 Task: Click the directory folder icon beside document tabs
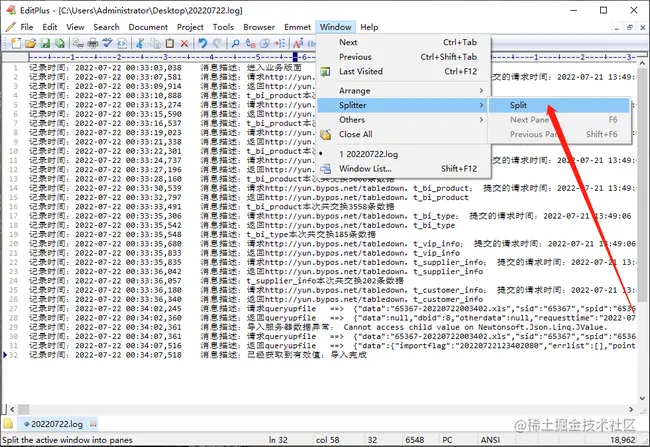(x=8, y=424)
